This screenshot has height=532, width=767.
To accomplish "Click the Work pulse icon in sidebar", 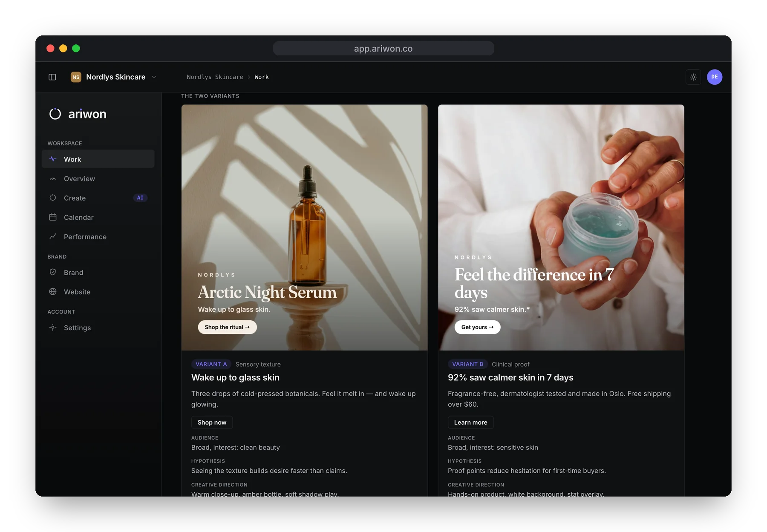I will [53, 159].
